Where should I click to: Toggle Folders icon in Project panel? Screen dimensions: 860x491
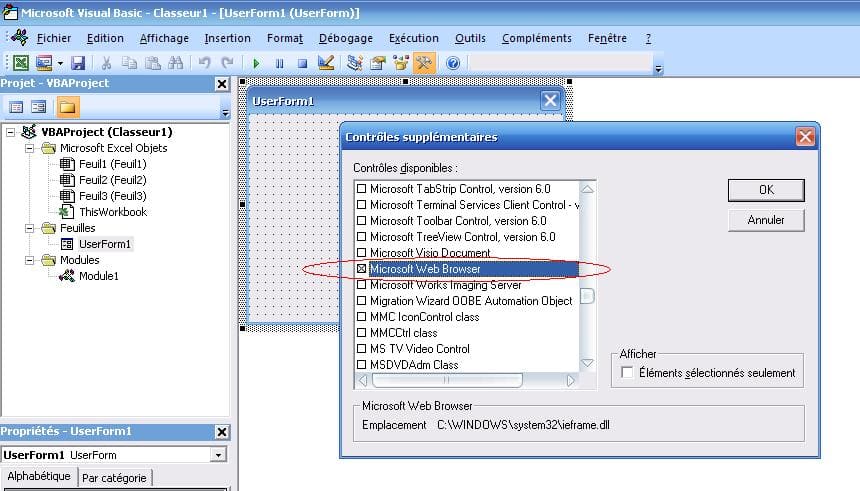coord(67,107)
